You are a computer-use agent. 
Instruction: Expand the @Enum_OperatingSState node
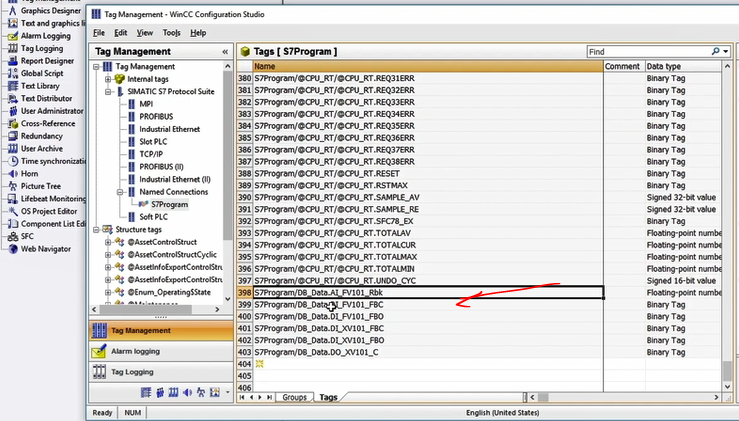click(x=108, y=293)
